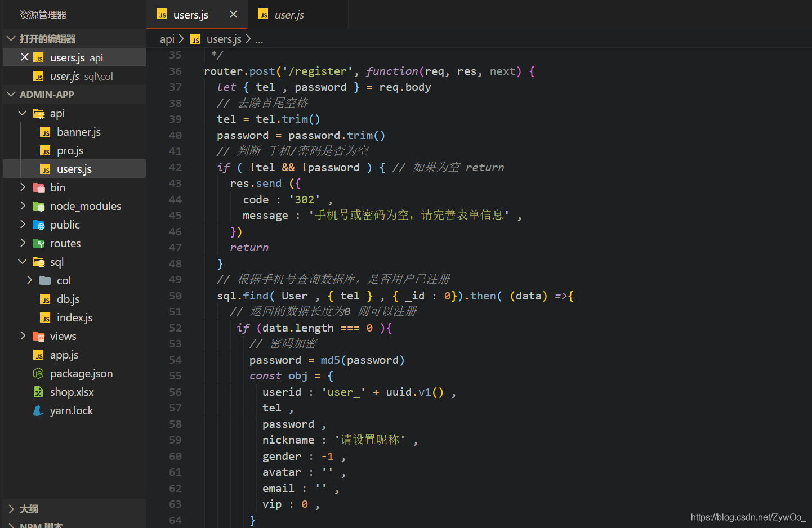This screenshot has width=812, height=528.
Task: Open app.js file
Action: point(64,355)
